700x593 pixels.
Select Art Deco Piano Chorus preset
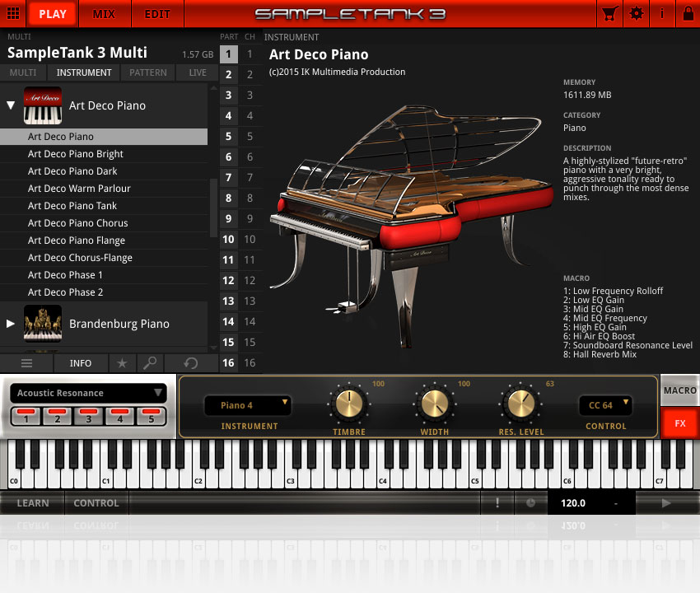pos(104,223)
